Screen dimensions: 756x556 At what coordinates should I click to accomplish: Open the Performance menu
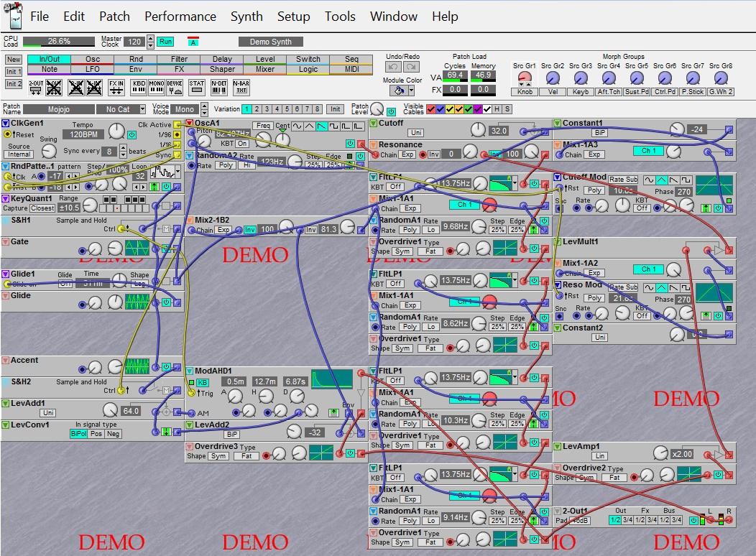180,17
